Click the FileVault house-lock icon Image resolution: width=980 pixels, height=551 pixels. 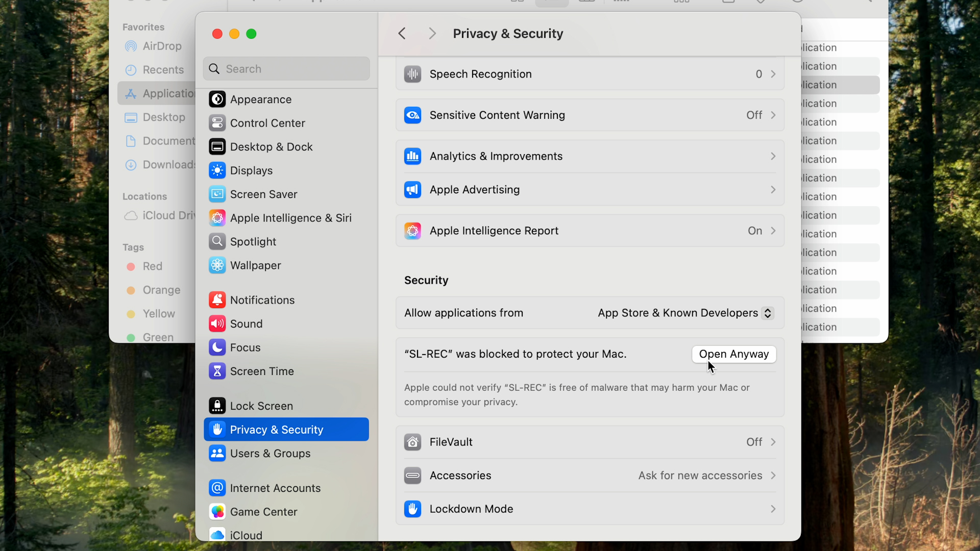click(x=412, y=442)
